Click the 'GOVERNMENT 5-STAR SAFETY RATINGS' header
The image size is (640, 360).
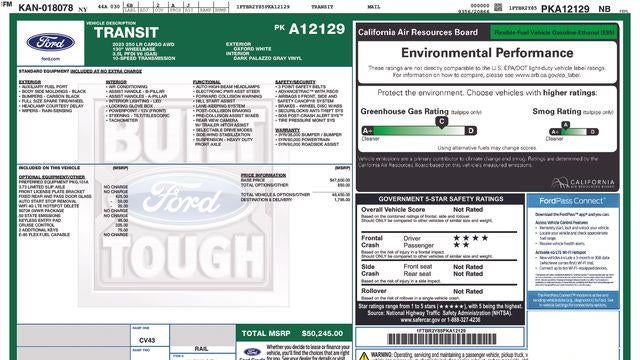[x=441, y=199]
